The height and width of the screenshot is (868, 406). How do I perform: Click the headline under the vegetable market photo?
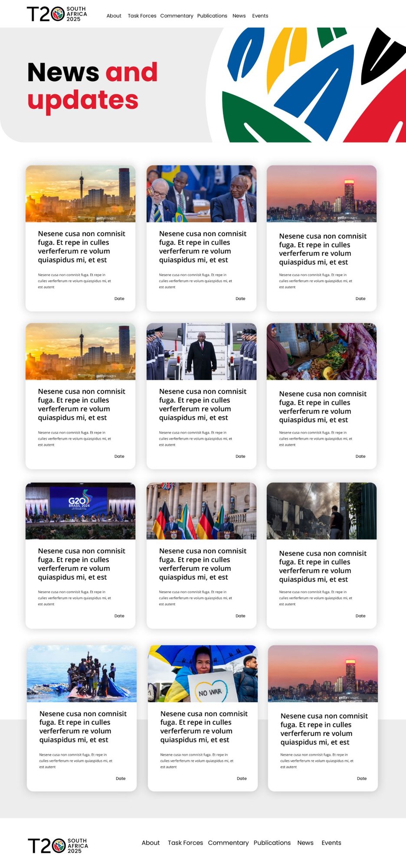[323, 407]
